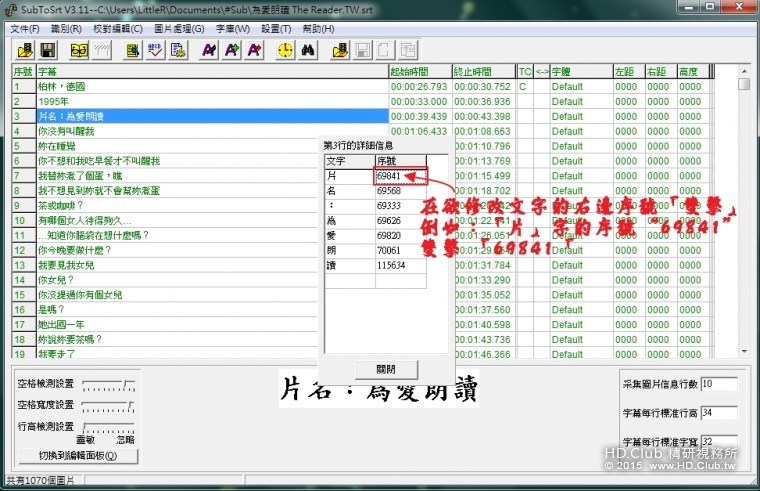This screenshot has height=491, width=760.
Task: Adjust the 空格檢測設置 slider
Action: pyautogui.click(x=109, y=385)
